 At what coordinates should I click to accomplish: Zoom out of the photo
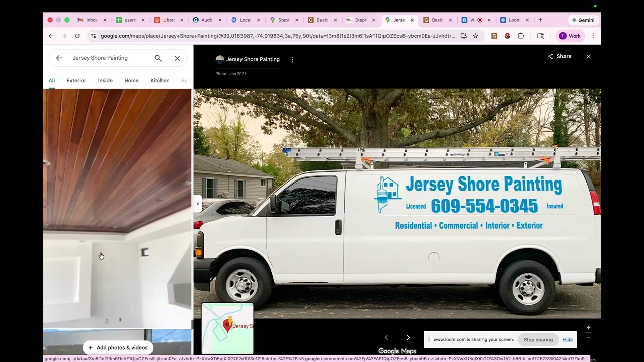tap(588, 338)
